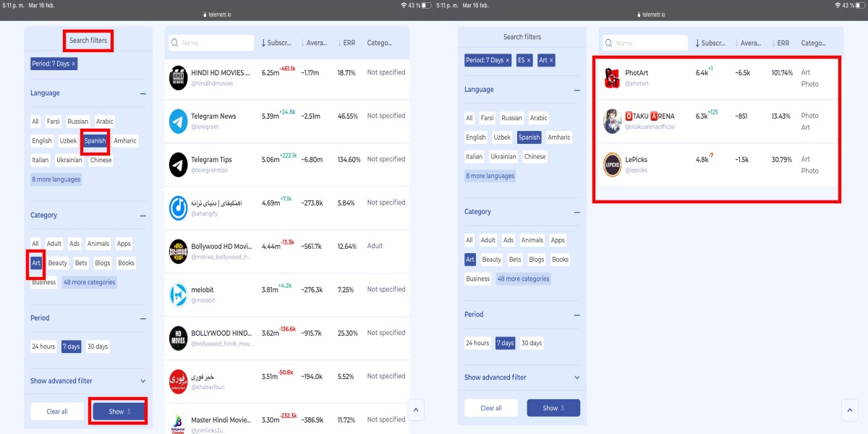868x434 pixels.
Task: Select the Ukrainian language in right panel
Action: [x=503, y=156]
